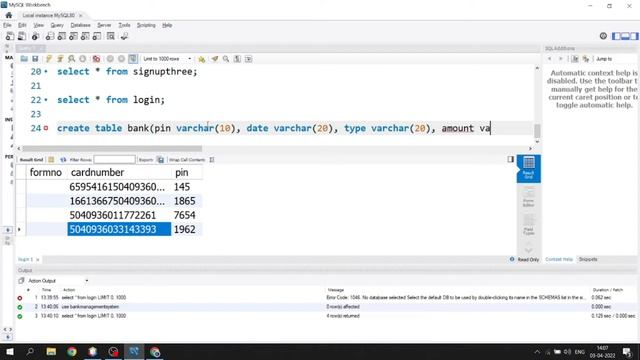
Task: Click the create new view icon
Action: point(73,37)
